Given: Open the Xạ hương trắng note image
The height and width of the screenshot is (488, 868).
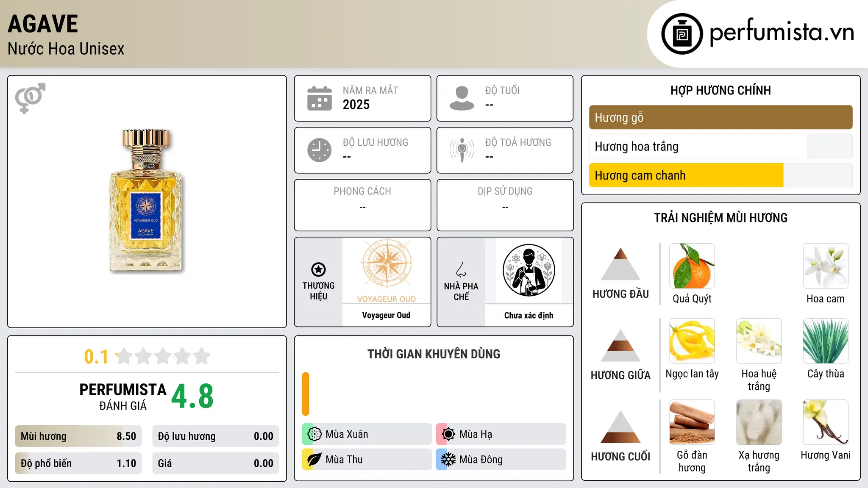Looking at the screenshot, I should tap(759, 422).
